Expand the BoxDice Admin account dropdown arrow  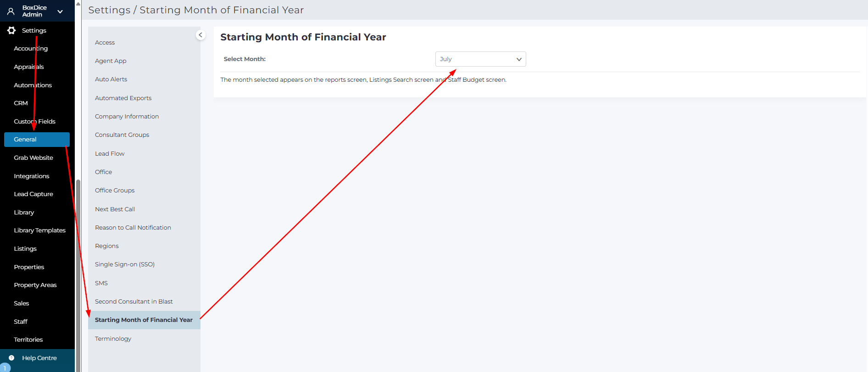click(x=60, y=11)
